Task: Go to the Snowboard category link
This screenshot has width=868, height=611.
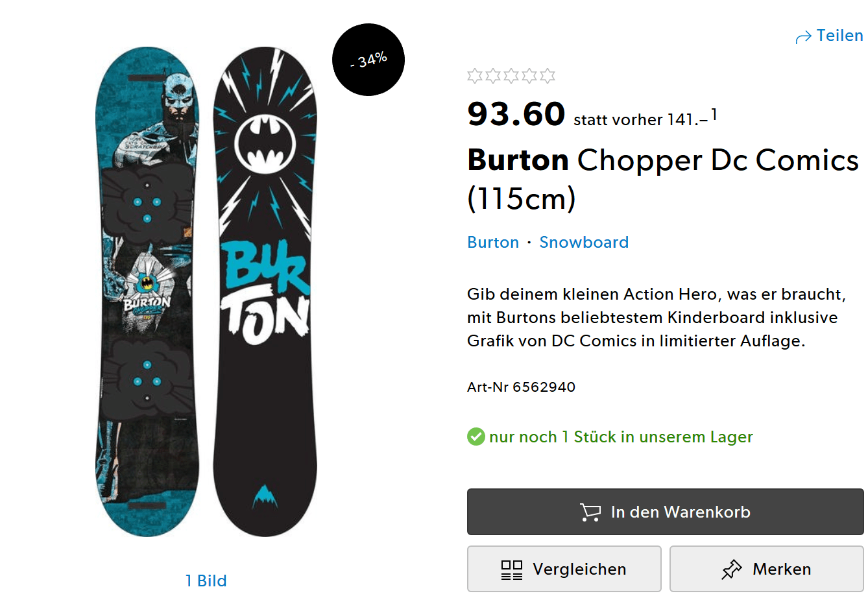Action: (x=584, y=243)
